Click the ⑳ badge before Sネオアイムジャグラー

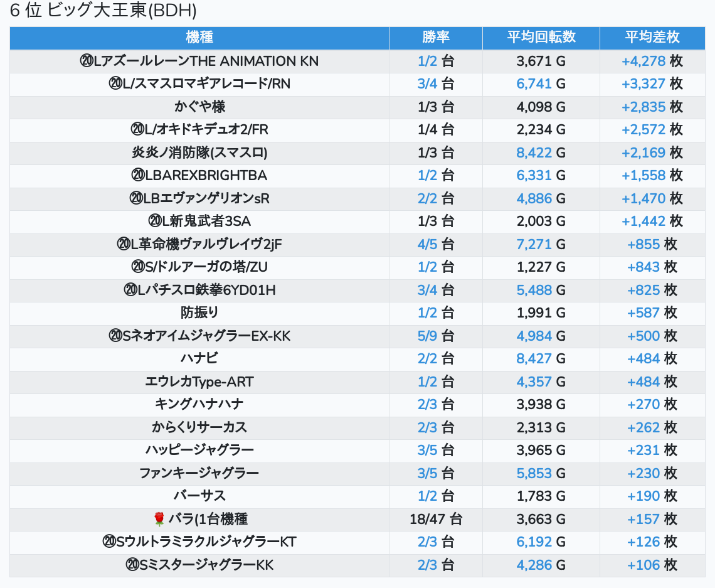[x=115, y=336]
